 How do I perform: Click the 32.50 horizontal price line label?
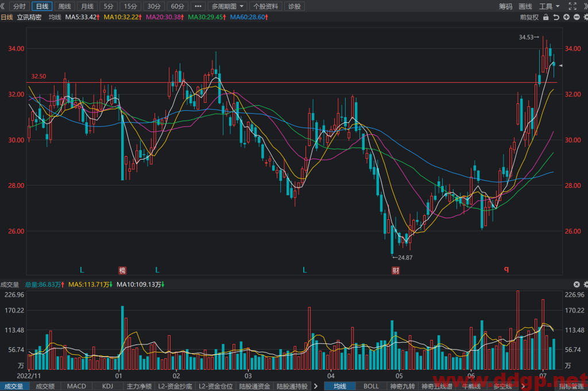point(38,76)
